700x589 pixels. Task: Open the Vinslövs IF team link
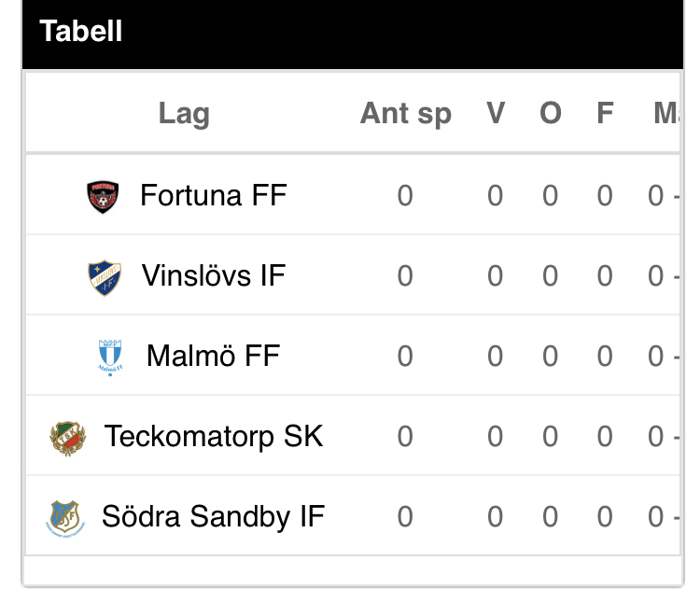[x=213, y=275]
